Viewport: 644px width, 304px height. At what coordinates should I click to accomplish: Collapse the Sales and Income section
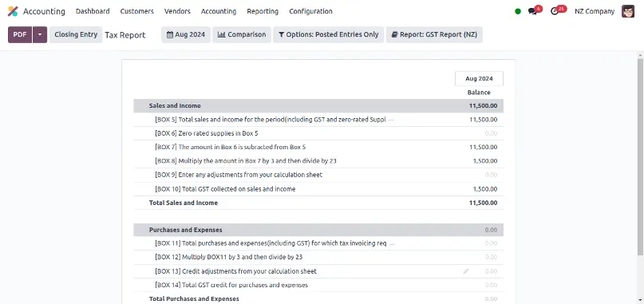coord(318,105)
